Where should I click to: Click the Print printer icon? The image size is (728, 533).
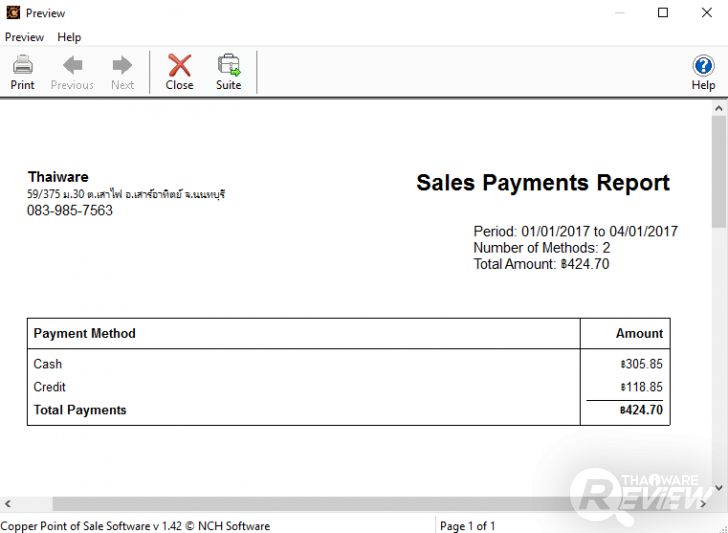[x=22, y=65]
